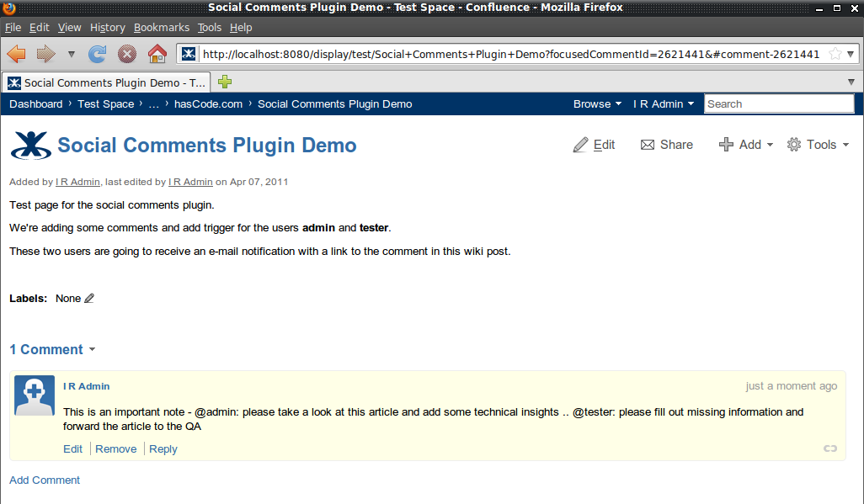
Task: Click the I R Admin avatar thumbnail
Action: (34, 395)
